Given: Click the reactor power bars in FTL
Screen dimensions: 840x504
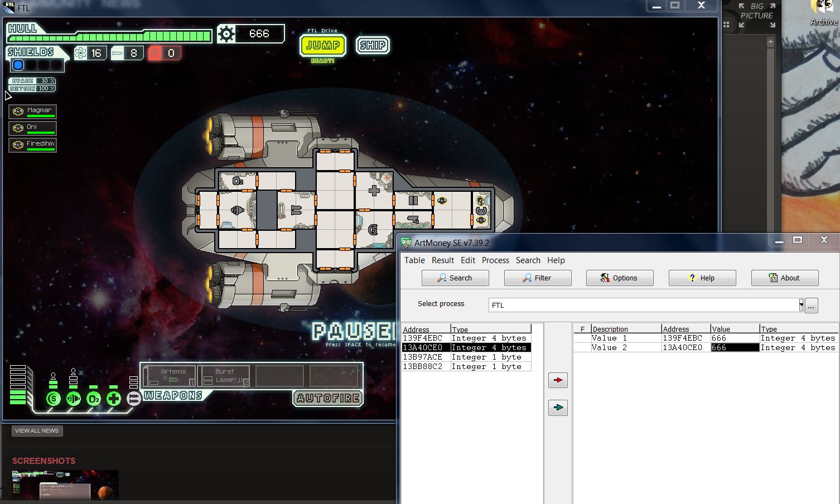Looking at the screenshot, I should (x=18, y=385).
